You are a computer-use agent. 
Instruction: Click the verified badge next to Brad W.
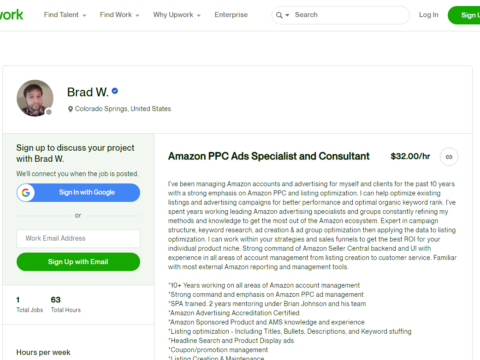115,91
